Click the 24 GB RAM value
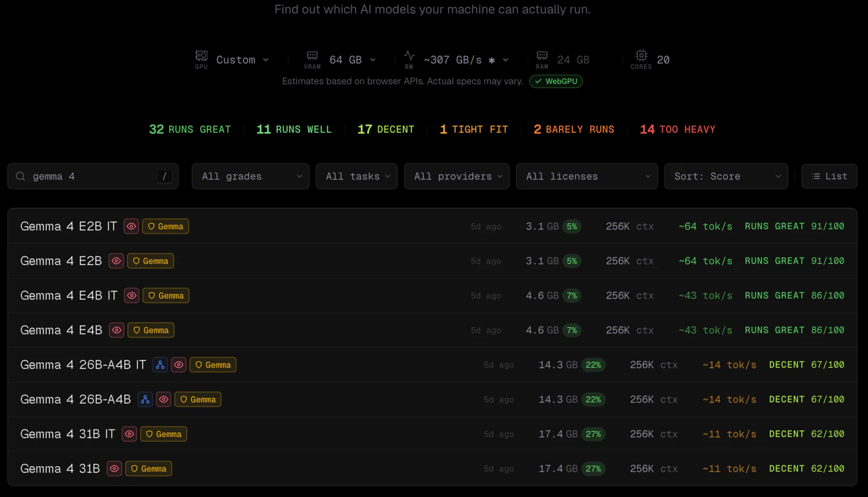This screenshot has height=497, width=868. pos(573,60)
